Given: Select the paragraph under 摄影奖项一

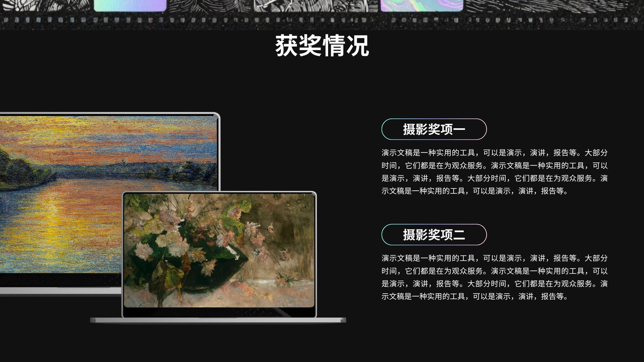Looking at the screenshot, I should (x=494, y=172).
